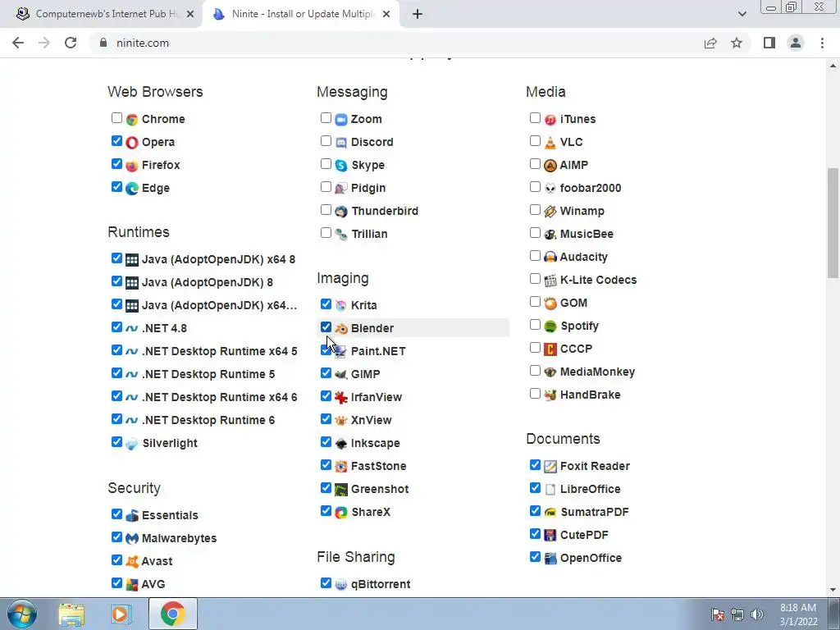Viewport: 840px width, 630px height.
Task: Click the Chrome browser icon in Web Browsers
Action: (x=132, y=120)
